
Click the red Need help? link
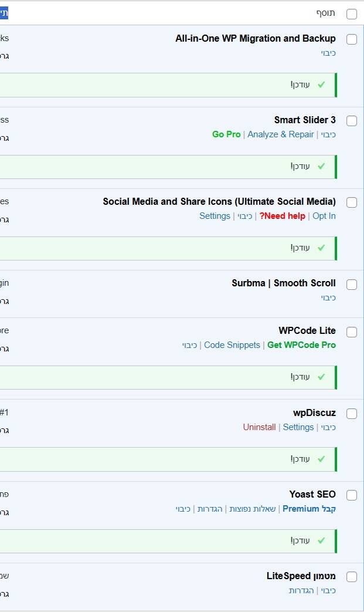click(x=283, y=216)
